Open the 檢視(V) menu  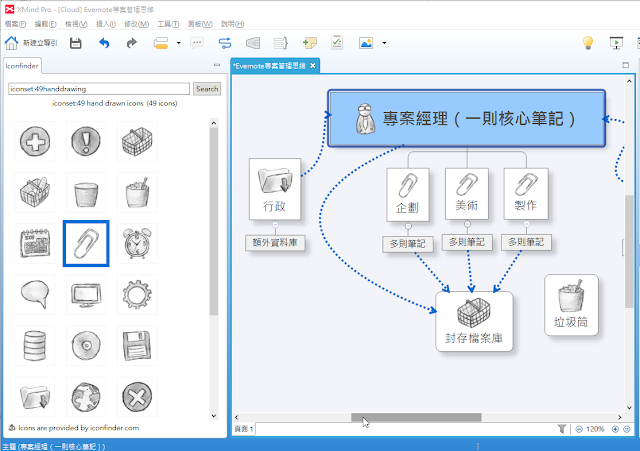76,24
